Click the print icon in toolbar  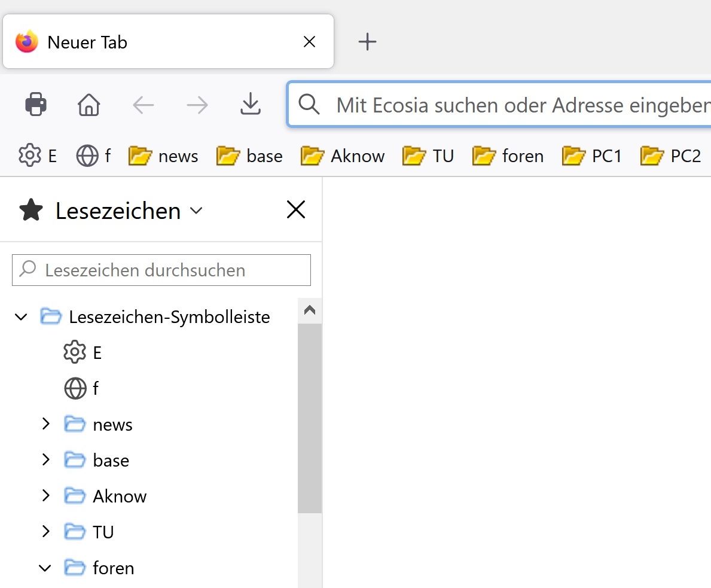coord(36,105)
